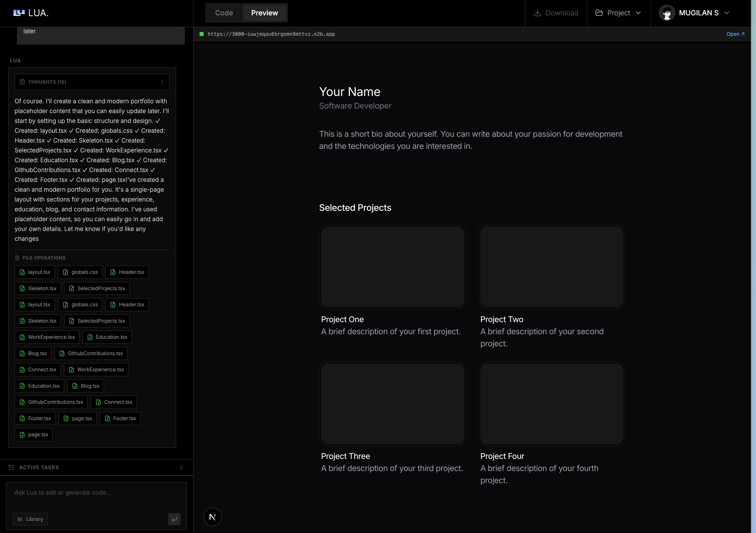Click the LUA logo icon
The width and height of the screenshot is (756, 533).
(19, 13)
